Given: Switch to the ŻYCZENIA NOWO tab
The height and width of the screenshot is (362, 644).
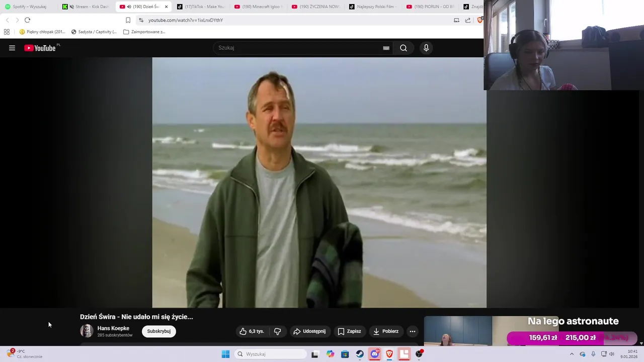Looking at the screenshot, I should point(316,7).
